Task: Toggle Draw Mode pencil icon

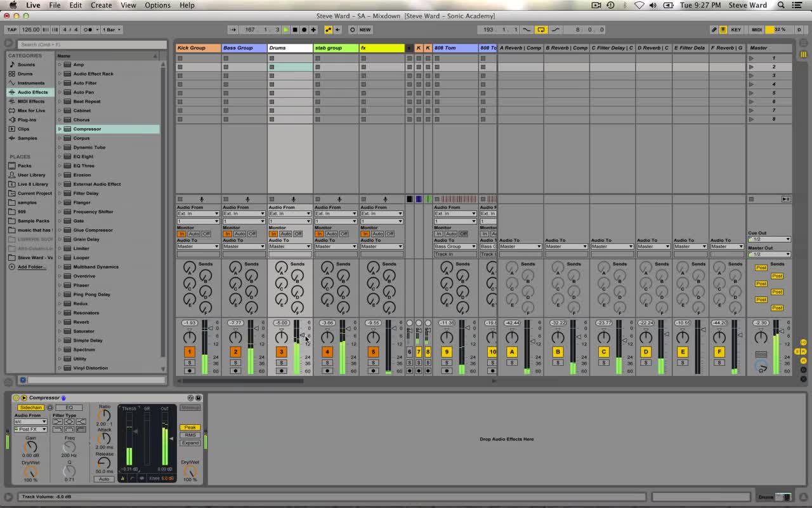Action: (714, 29)
